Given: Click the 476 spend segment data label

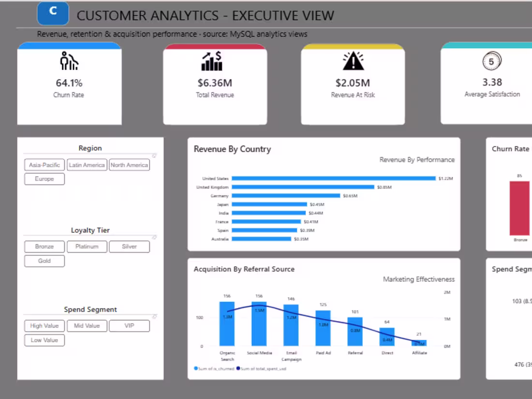Looking at the screenshot, I should [x=523, y=364].
